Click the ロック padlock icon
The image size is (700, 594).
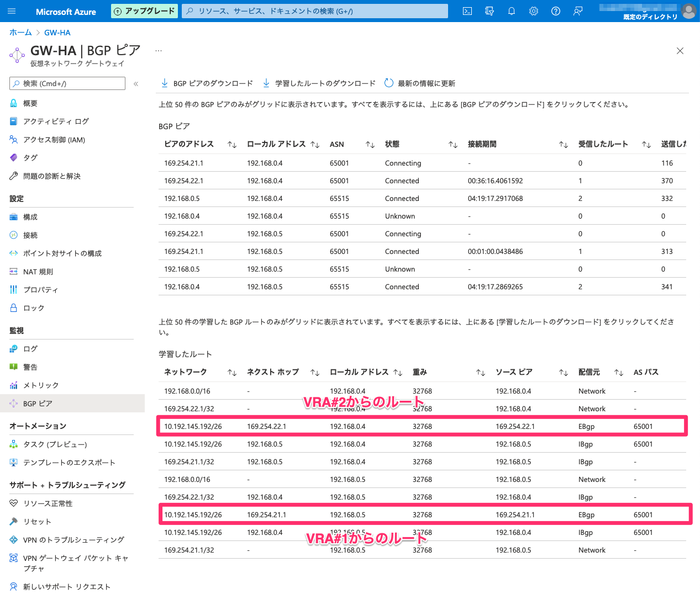(x=14, y=308)
